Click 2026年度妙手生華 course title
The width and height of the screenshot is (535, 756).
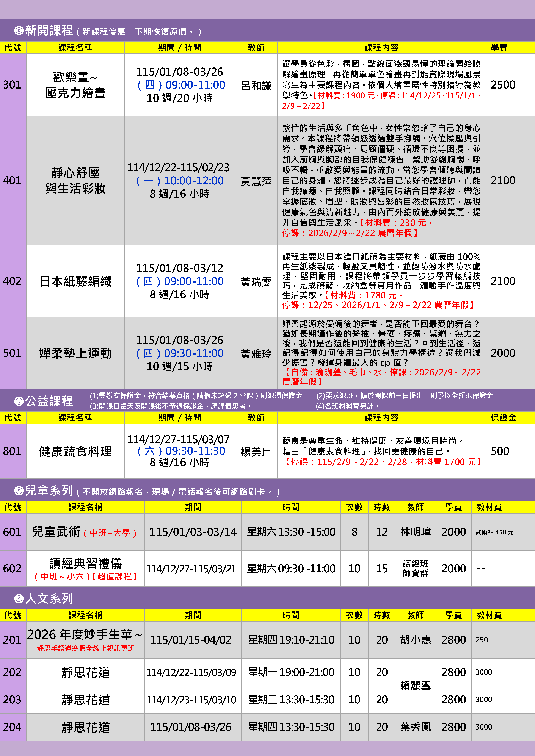click(x=84, y=634)
